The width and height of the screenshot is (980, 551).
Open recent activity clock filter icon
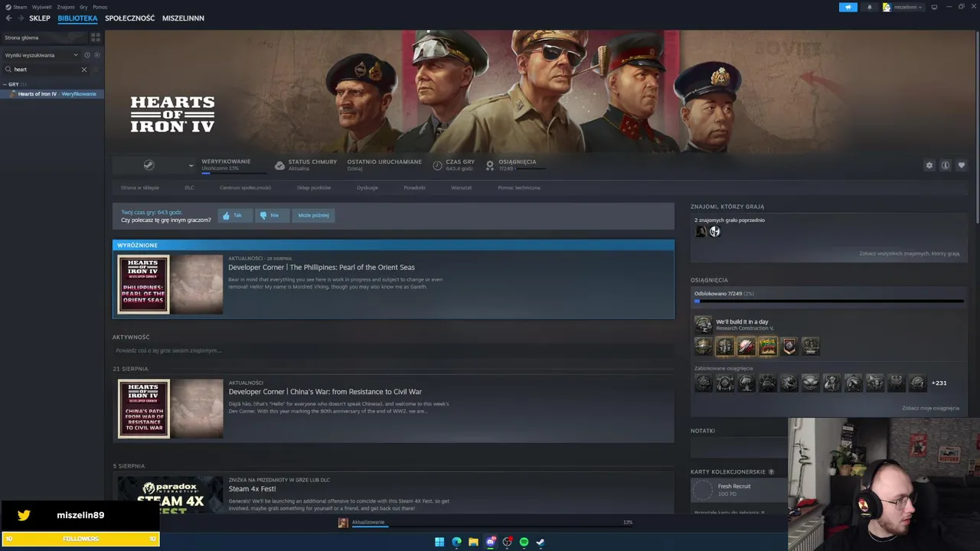pos(87,55)
